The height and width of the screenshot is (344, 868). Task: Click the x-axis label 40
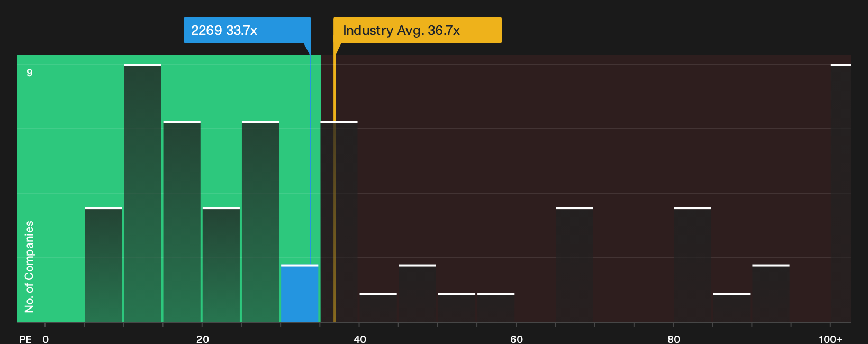[x=359, y=339]
